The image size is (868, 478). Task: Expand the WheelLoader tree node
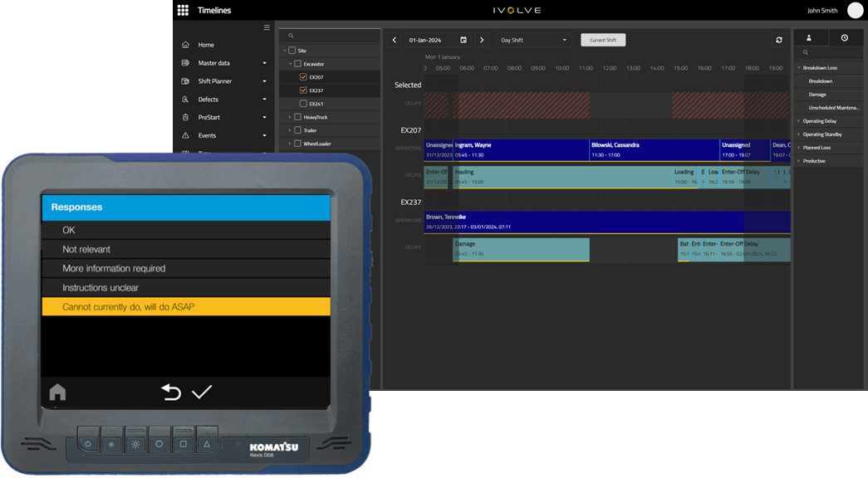290,144
